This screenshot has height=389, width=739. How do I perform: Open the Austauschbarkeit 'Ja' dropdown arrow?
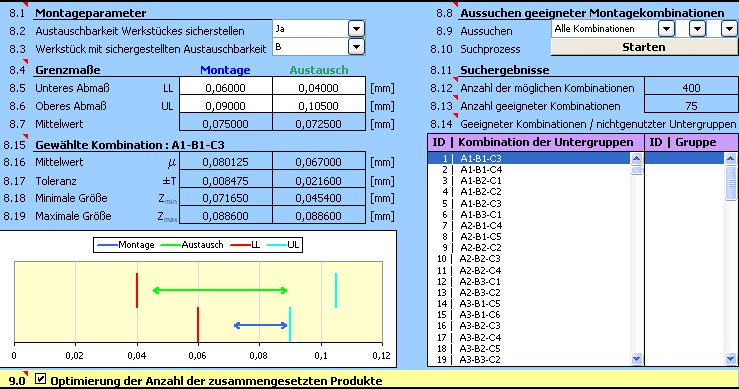tap(356, 29)
